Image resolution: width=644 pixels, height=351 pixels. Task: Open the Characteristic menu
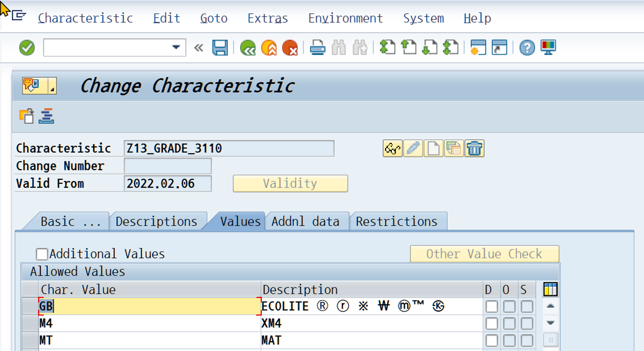(x=85, y=18)
